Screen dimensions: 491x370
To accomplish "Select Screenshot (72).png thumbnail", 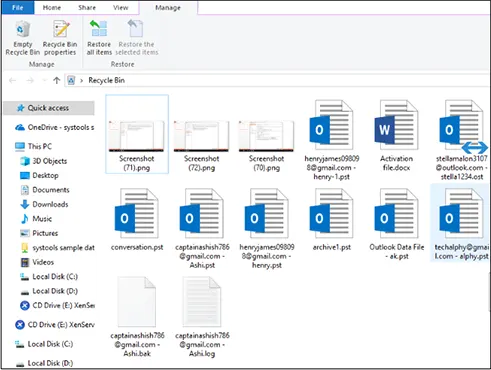I will [x=201, y=137].
